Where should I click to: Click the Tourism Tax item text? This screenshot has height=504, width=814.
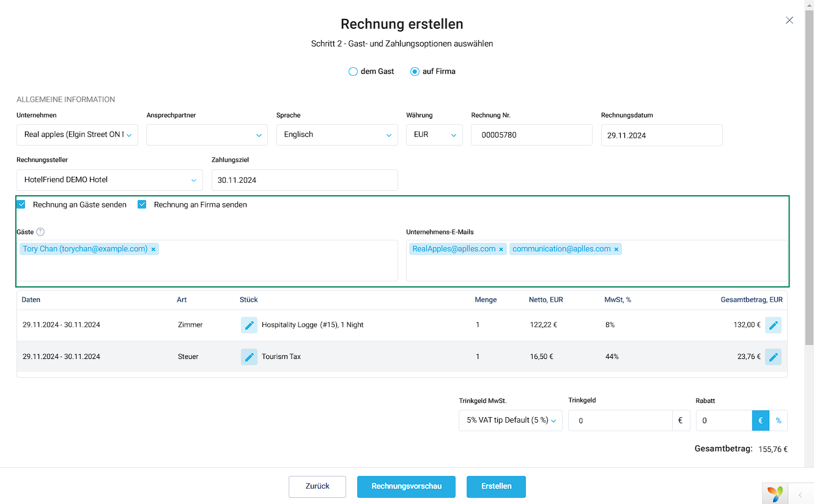[x=281, y=357]
